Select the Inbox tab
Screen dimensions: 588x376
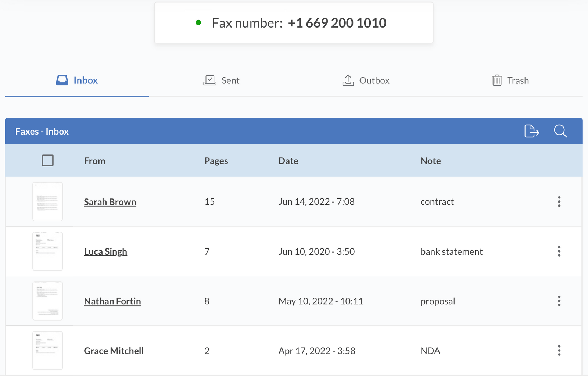pyautogui.click(x=77, y=80)
